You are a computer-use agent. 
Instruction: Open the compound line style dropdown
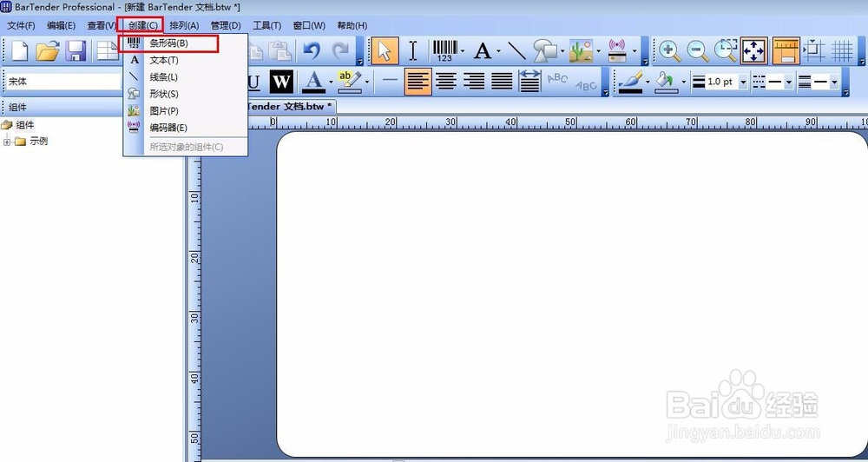834,82
